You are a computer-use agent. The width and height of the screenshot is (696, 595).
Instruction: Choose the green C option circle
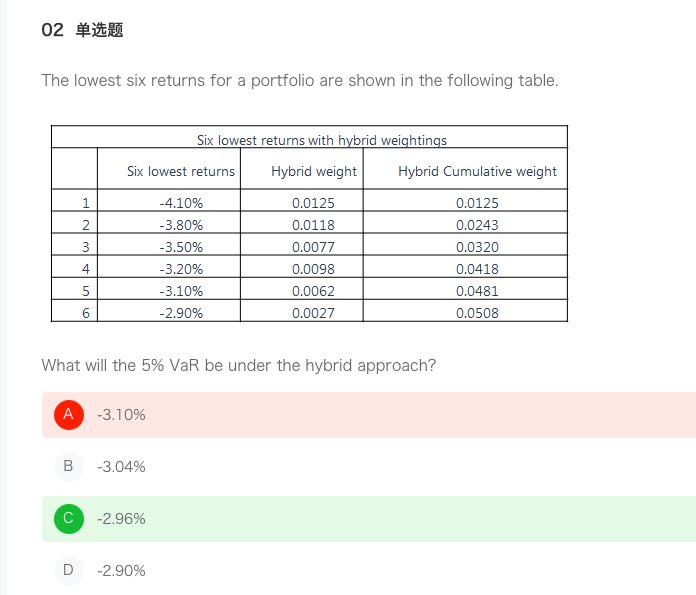tap(68, 518)
